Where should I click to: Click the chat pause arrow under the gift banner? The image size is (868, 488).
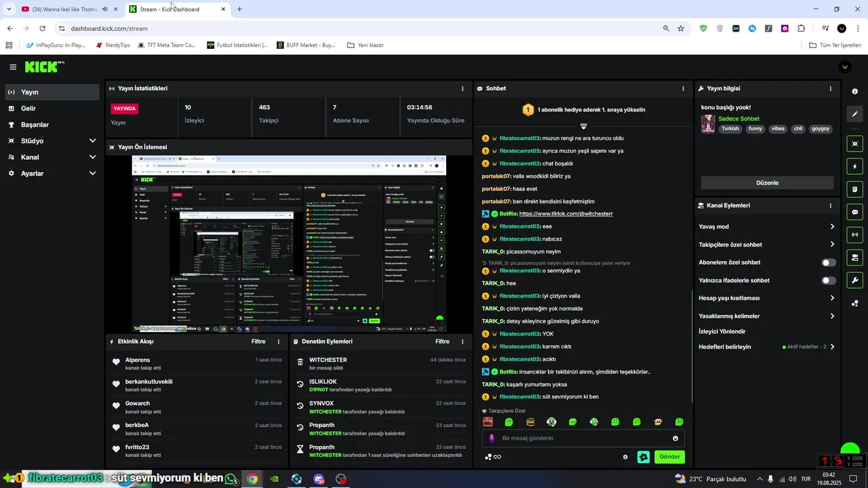pyautogui.click(x=583, y=126)
